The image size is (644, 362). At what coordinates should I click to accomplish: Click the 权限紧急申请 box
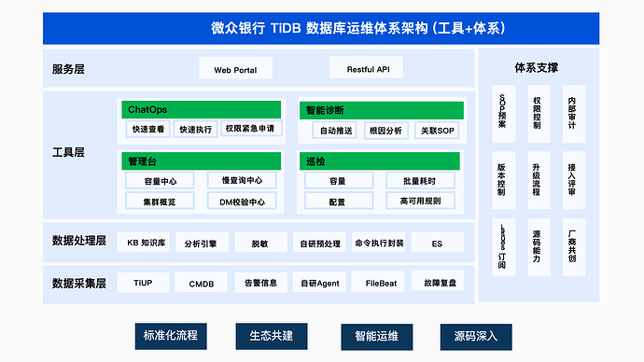click(x=251, y=129)
